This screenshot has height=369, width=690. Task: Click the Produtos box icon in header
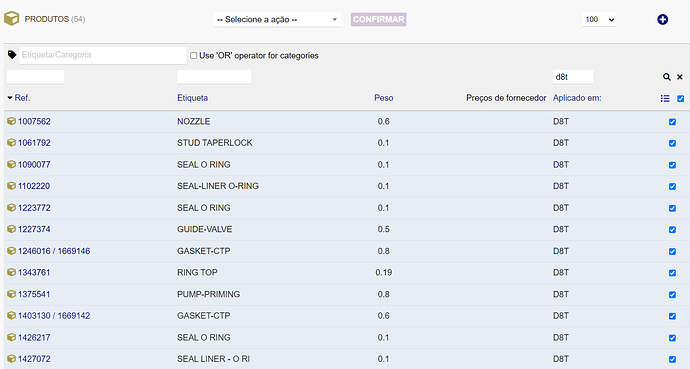coord(11,19)
